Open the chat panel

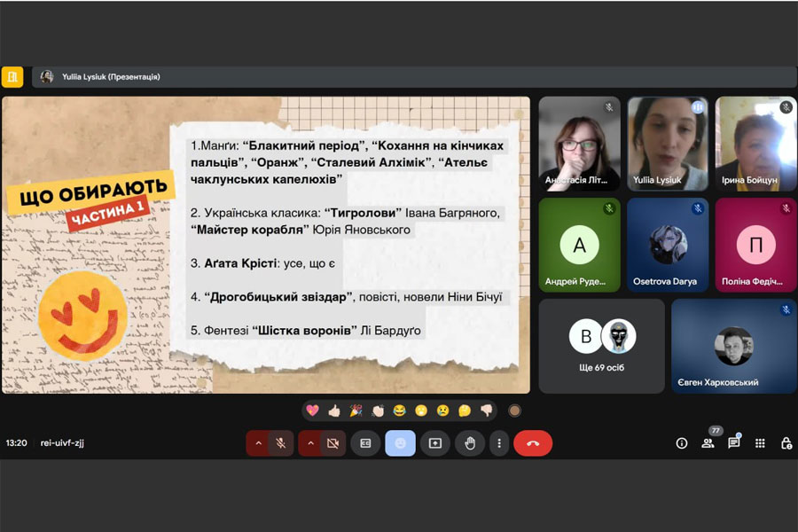click(x=734, y=443)
